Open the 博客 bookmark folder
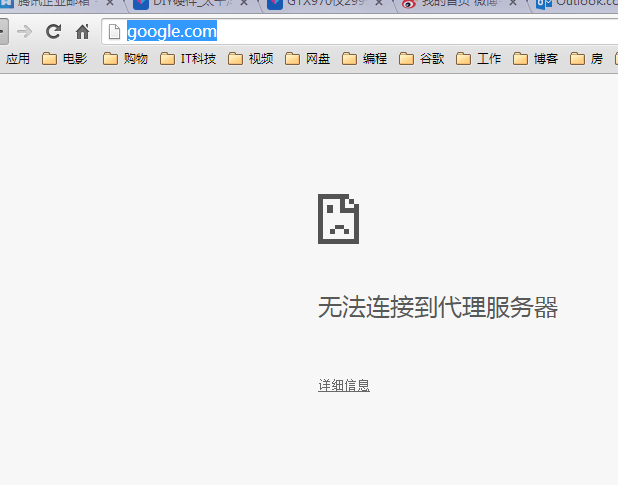The width and height of the screenshot is (618, 485). pos(535,59)
